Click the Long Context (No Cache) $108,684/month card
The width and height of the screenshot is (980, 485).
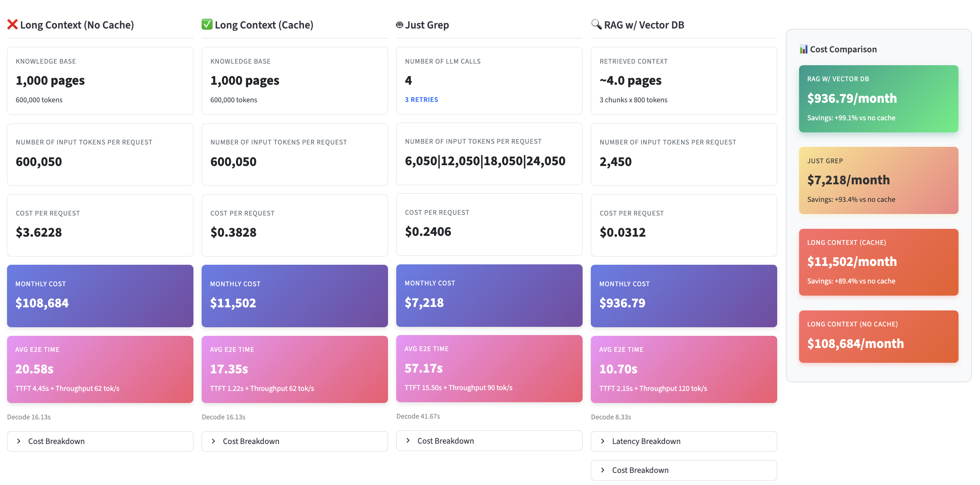point(878,336)
